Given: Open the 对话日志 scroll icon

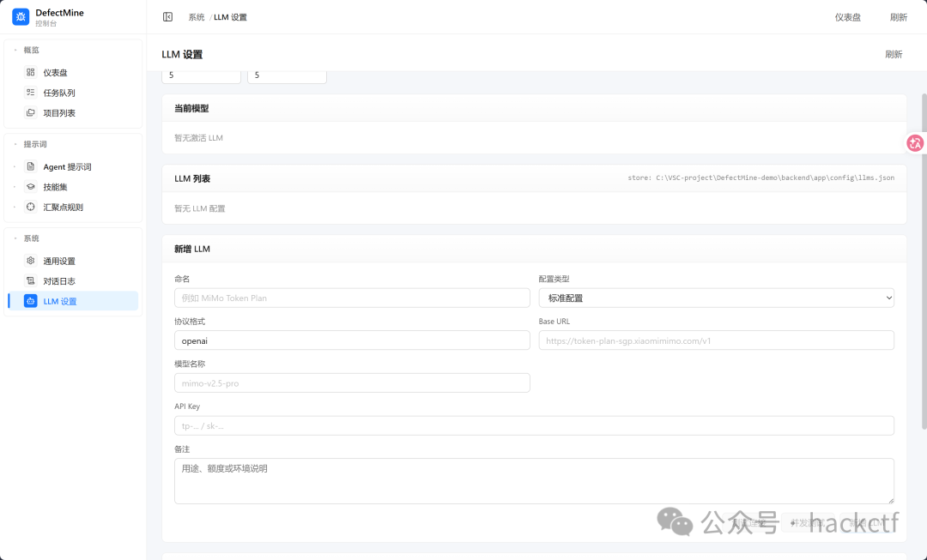Looking at the screenshot, I should pyautogui.click(x=31, y=280).
